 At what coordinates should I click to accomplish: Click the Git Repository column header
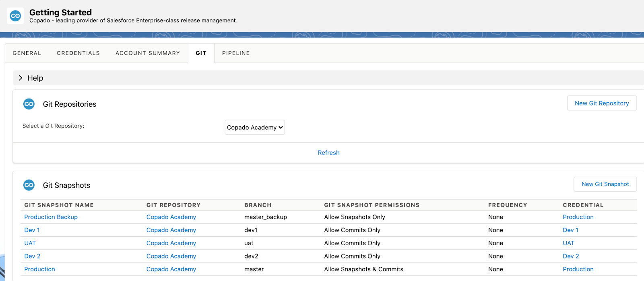(x=173, y=205)
